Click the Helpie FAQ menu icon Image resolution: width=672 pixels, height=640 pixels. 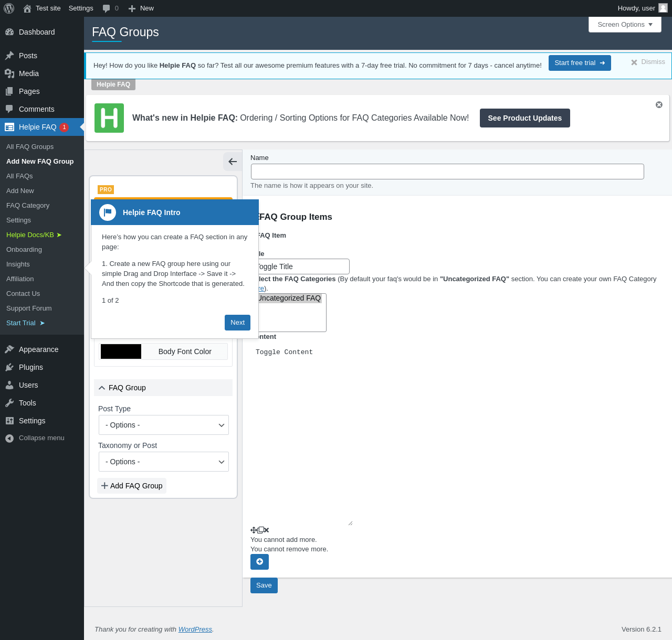click(9, 127)
